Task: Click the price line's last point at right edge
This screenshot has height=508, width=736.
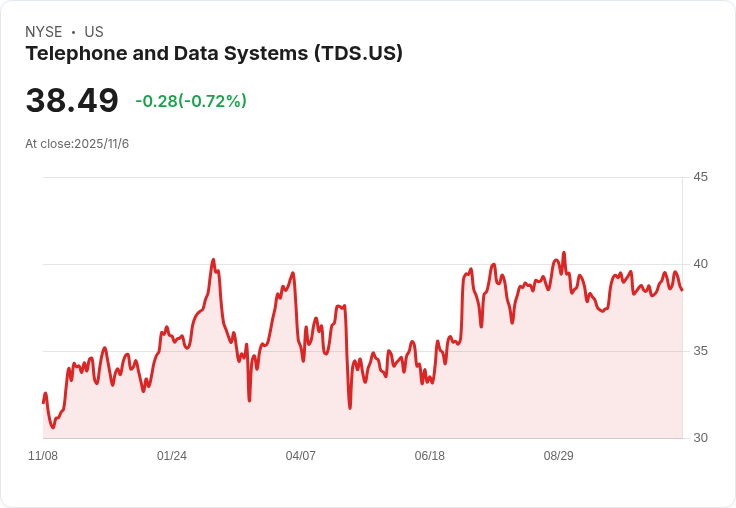Action: 682,290
